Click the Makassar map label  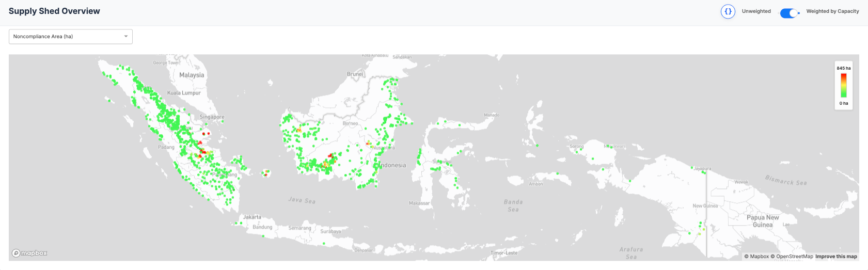419,203
